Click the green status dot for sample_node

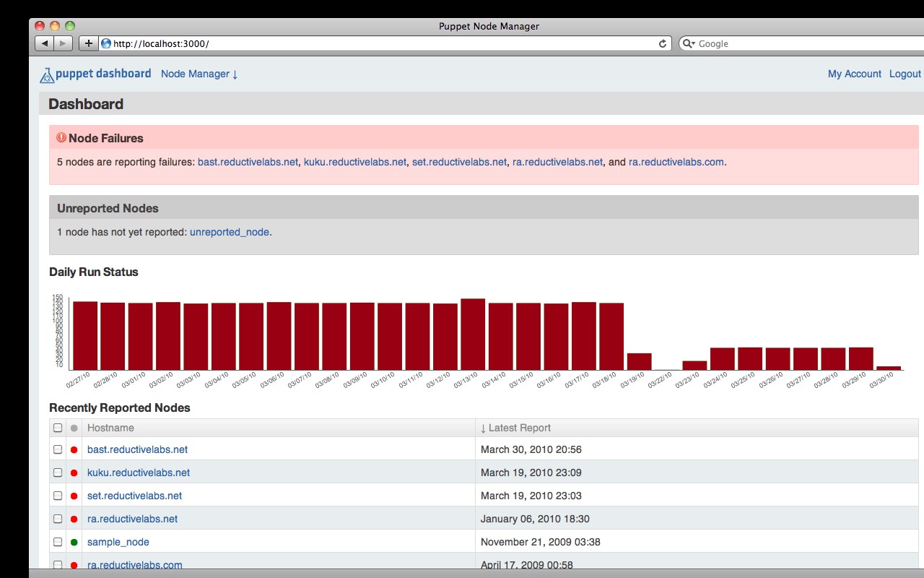pyautogui.click(x=74, y=542)
